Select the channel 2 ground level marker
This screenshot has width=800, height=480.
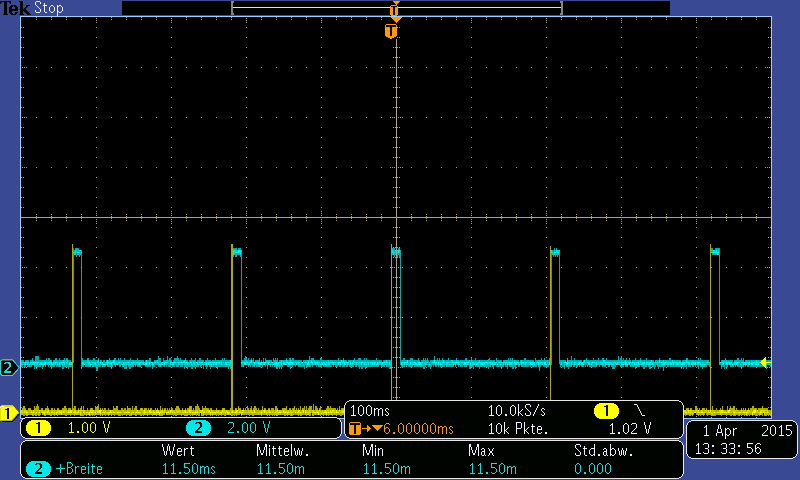(8, 367)
